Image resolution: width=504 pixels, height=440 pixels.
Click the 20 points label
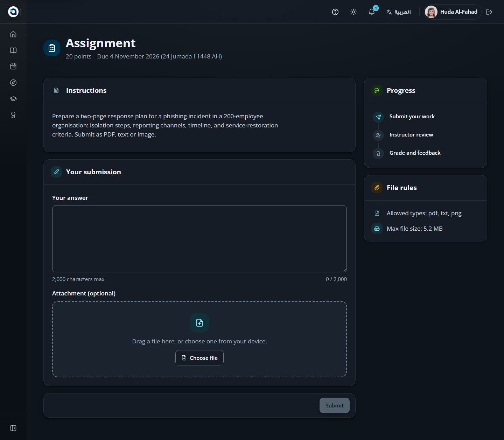79,56
